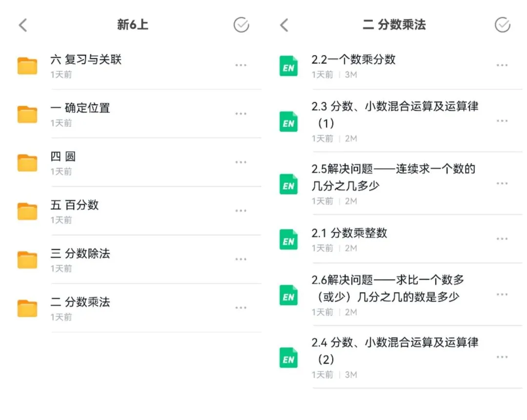Open the 一 确定位置 folder

[x=139, y=114]
